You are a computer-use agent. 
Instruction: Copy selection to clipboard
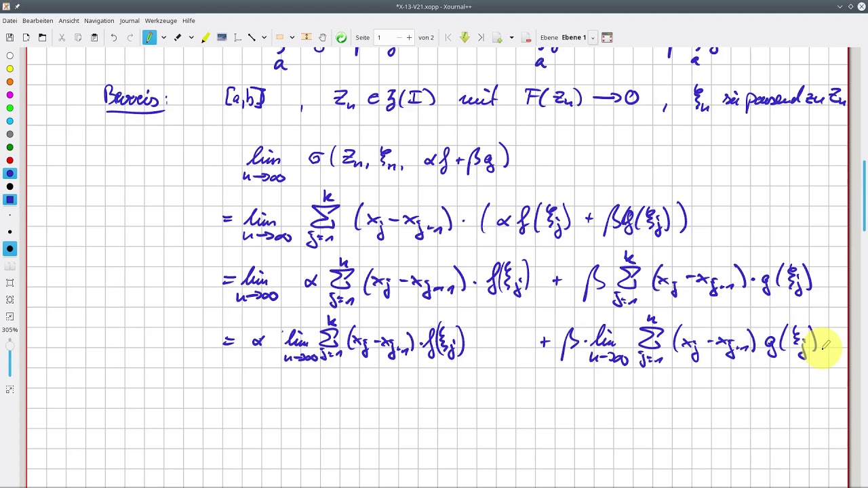[x=78, y=37]
